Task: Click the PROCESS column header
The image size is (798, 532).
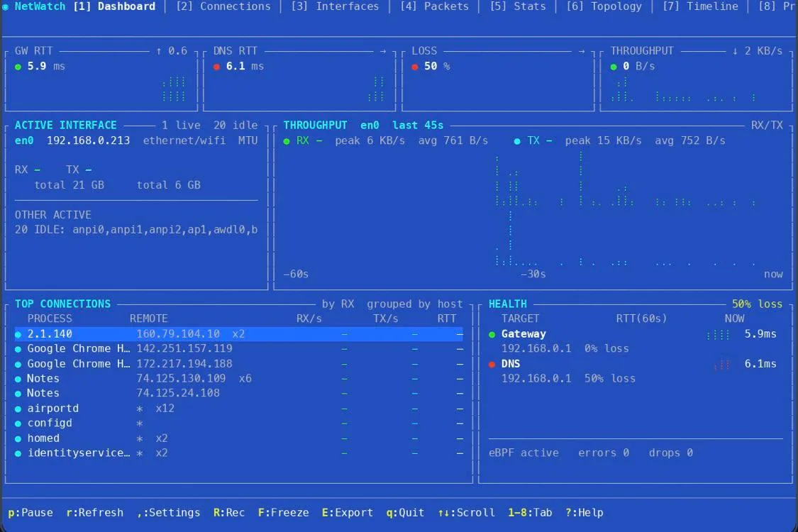Action: [50, 318]
